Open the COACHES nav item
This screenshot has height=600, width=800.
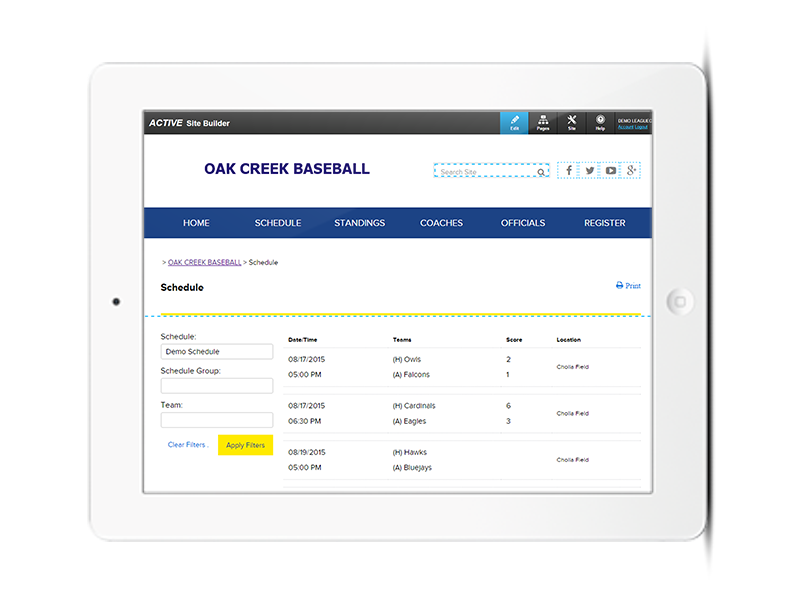pyautogui.click(x=441, y=223)
